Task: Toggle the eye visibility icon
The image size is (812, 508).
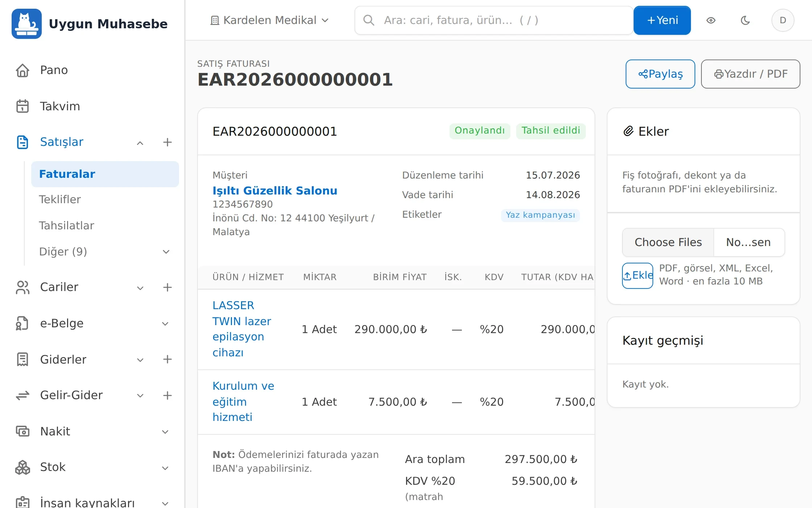Action: pyautogui.click(x=711, y=20)
